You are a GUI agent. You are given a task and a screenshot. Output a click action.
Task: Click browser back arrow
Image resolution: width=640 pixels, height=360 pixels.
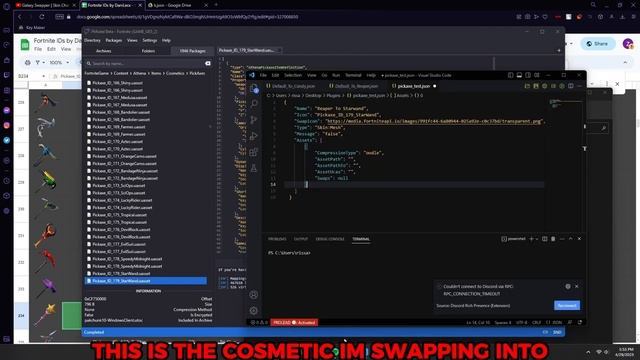(19, 17)
